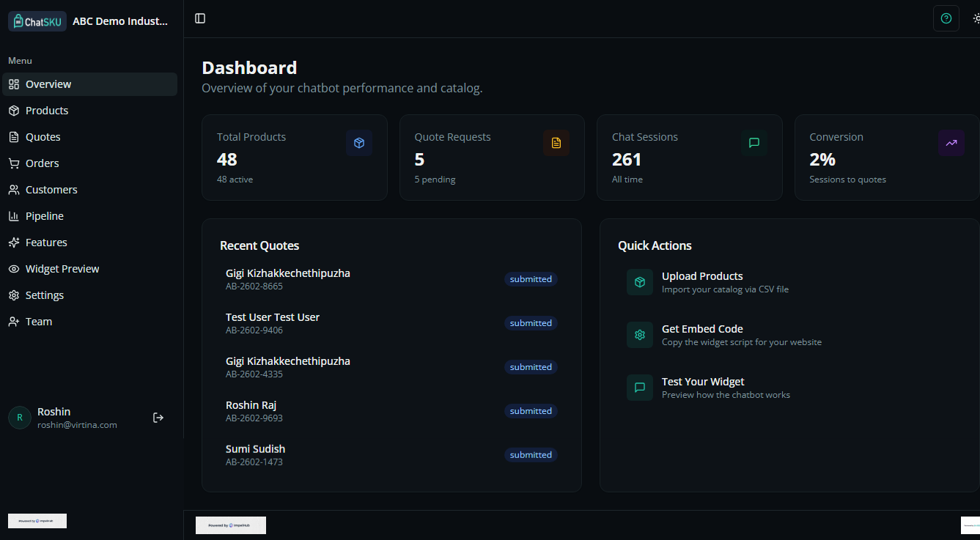
Task: Click the Roshin profile avatar
Action: coord(18,417)
